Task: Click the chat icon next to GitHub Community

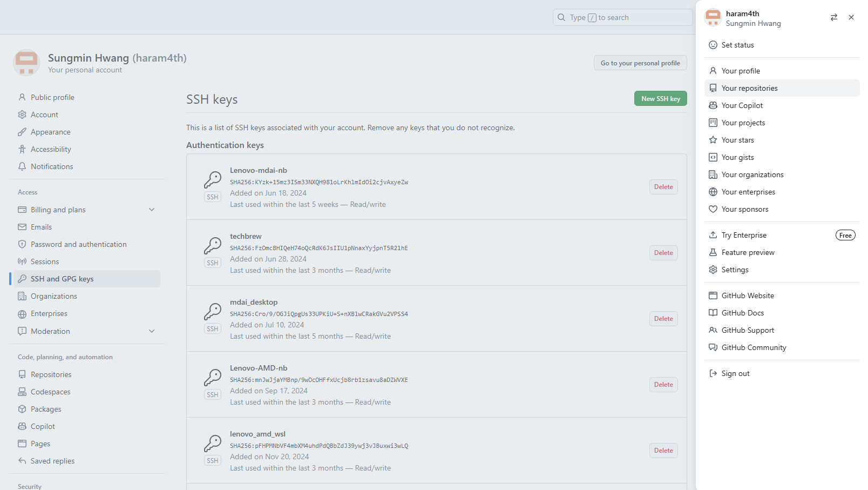Action: pyautogui.click(x=713, y=347)
